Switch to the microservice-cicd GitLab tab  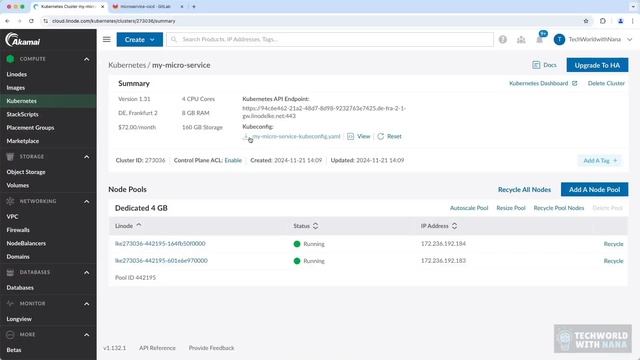(x=145, y=7)
